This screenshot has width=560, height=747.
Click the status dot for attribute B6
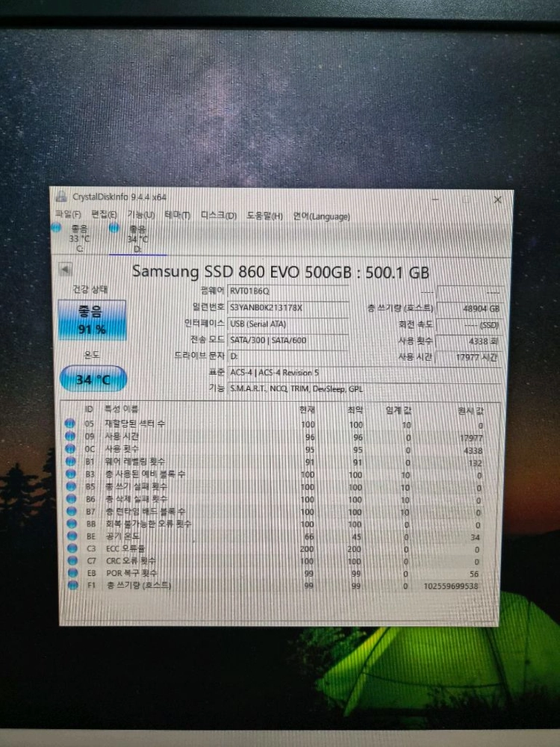pos(72,498)
